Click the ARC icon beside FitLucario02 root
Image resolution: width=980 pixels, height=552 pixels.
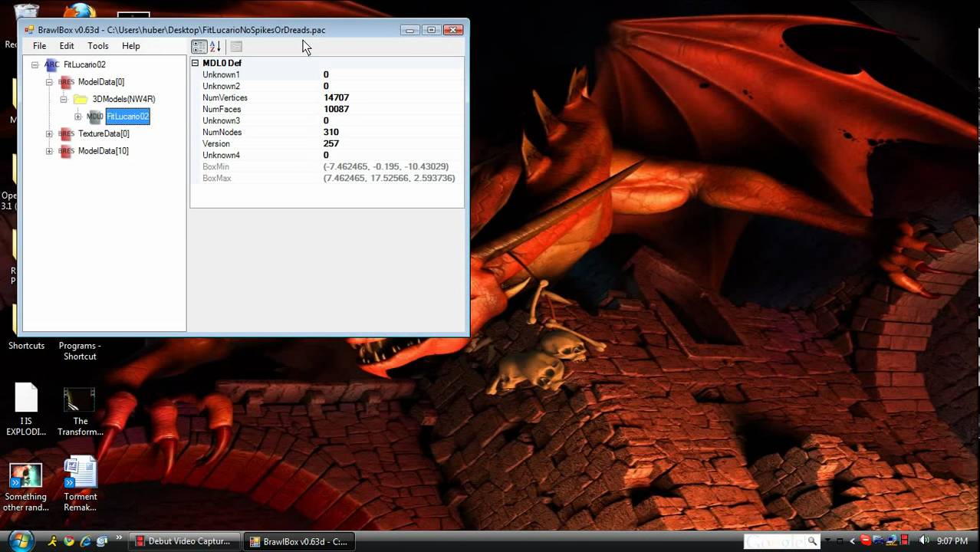[x=51, y=64]
